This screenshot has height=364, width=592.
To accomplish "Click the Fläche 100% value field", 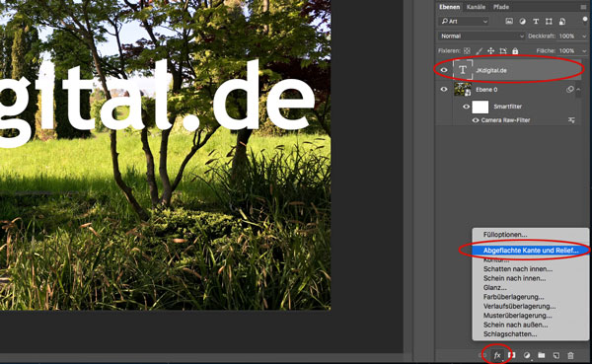I will (566, 51).
